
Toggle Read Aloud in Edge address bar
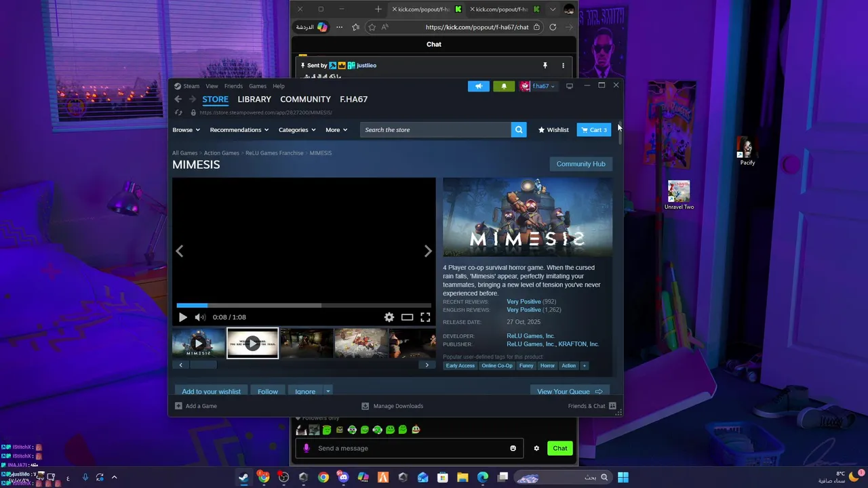point(385,27)
